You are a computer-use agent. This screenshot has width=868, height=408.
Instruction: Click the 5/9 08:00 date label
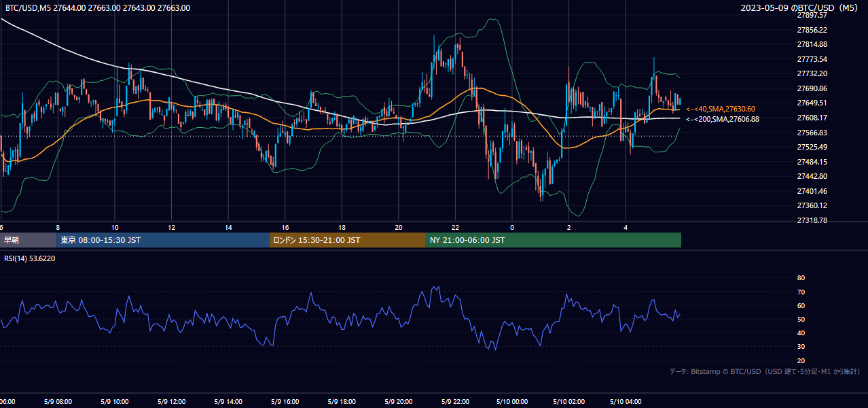coord(58,402)
